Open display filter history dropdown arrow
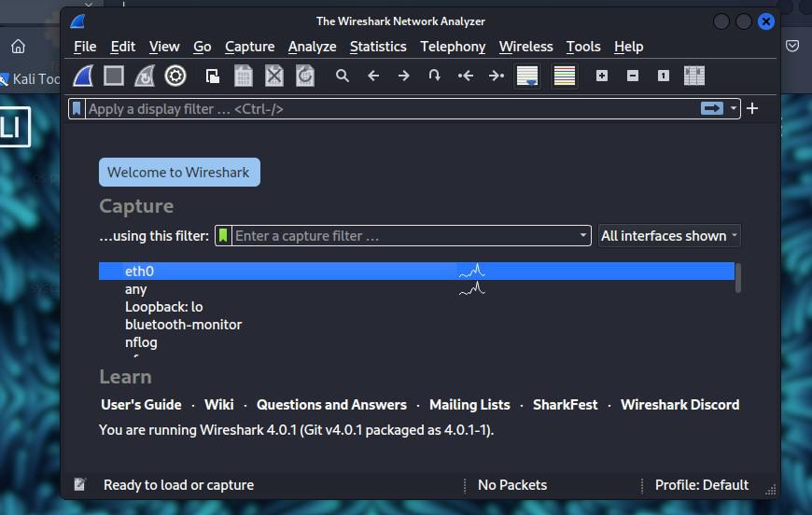 pyautogui.click(x=734, y=108)
